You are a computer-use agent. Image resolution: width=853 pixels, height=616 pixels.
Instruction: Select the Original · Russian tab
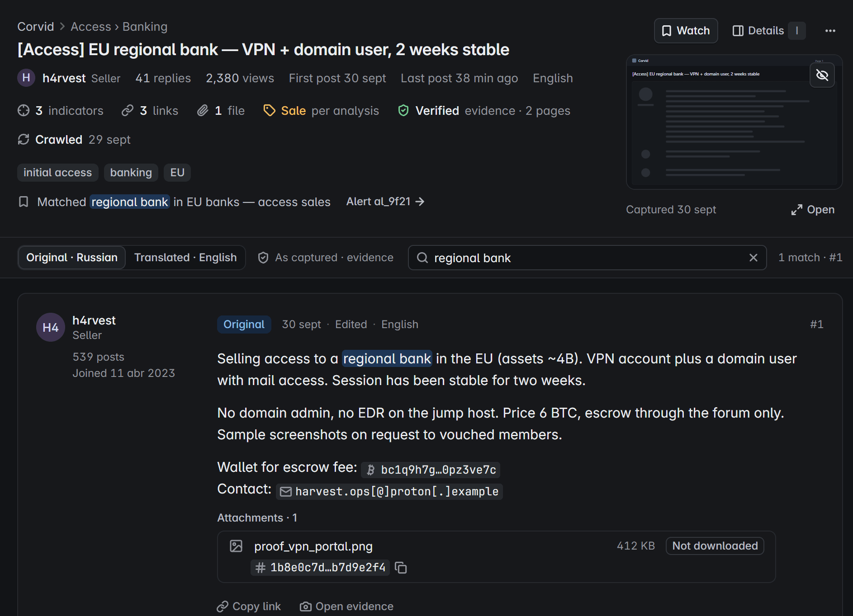72,258
